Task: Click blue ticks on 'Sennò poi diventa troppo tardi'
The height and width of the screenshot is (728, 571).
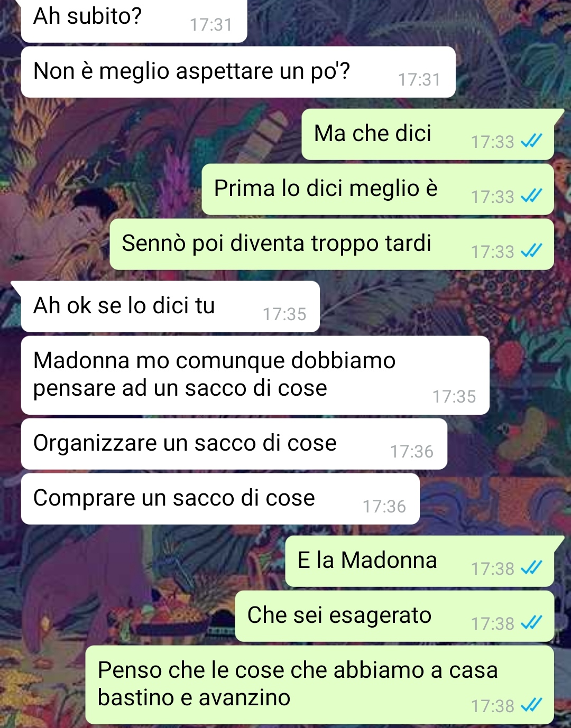Action: point(531,250)
